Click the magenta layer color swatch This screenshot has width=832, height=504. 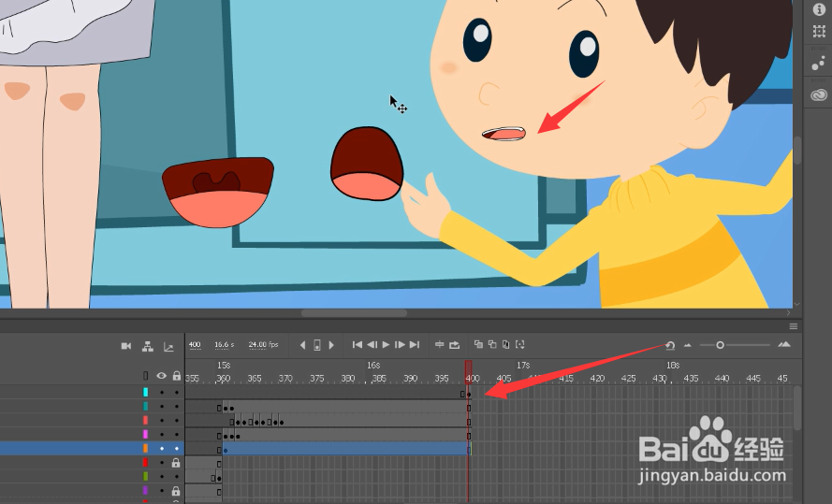[x=145, y=435]
